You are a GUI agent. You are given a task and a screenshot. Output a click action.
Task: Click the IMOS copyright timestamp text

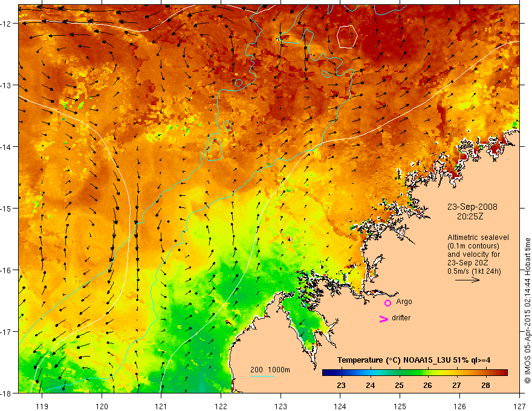(528, 311)
